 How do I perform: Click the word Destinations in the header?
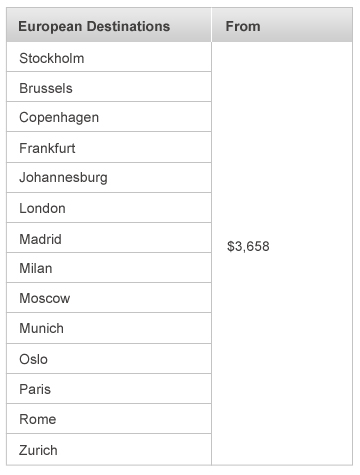tap(128, 26)
